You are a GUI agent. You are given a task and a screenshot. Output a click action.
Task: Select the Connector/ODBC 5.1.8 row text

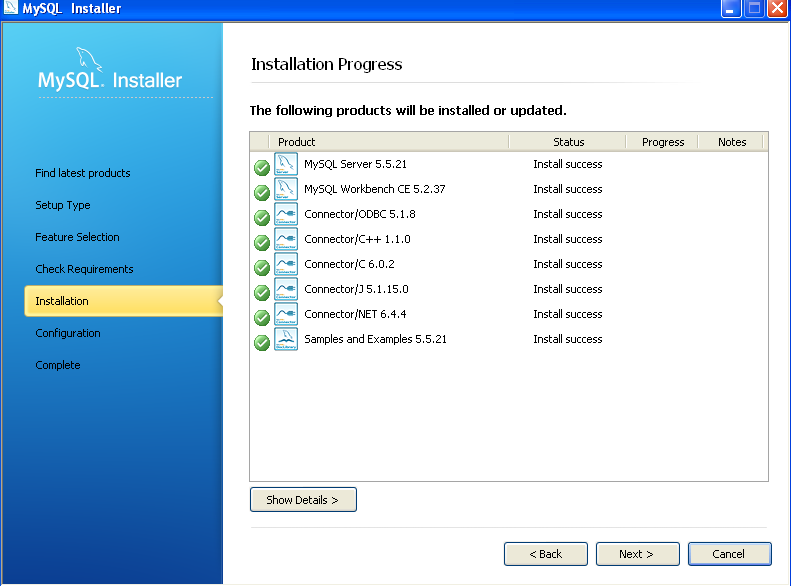click(x=360, y=214)
